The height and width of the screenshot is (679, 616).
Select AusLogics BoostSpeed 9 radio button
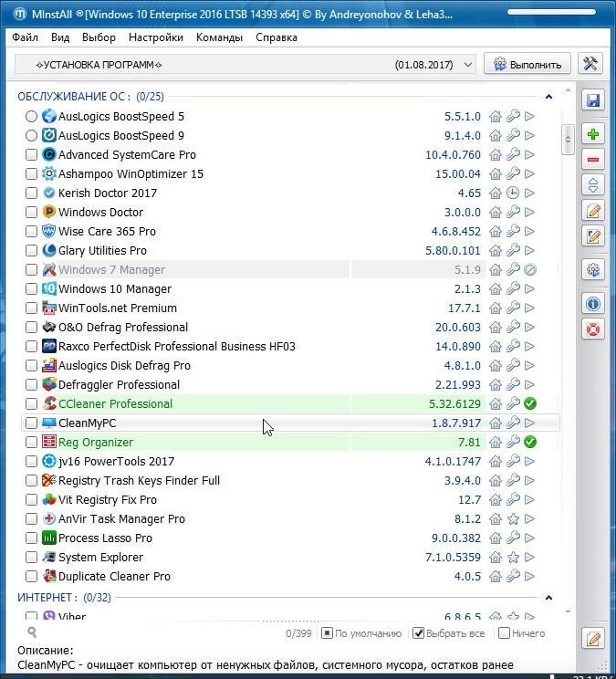click(31, 136)
